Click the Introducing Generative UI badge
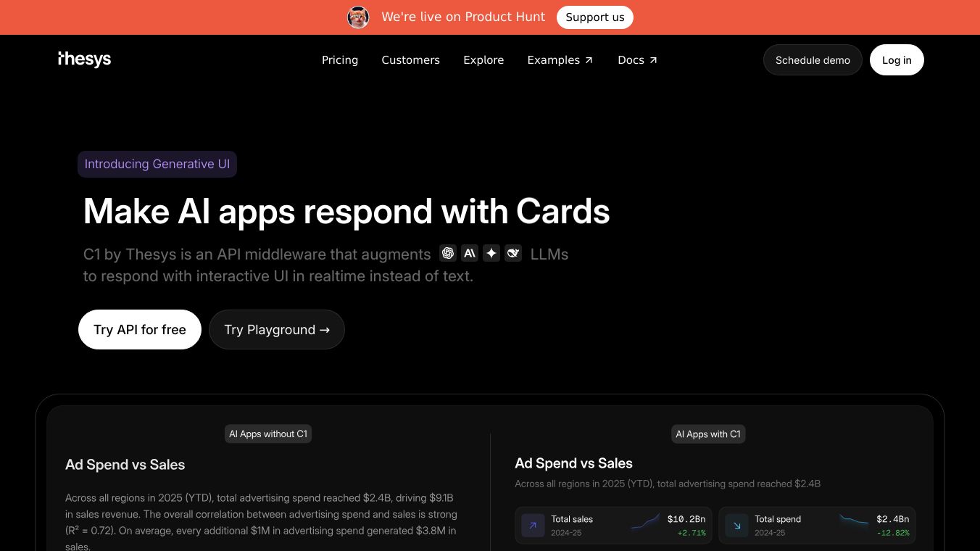The height and width of the screenshot is (551, 980). (157, 164)
